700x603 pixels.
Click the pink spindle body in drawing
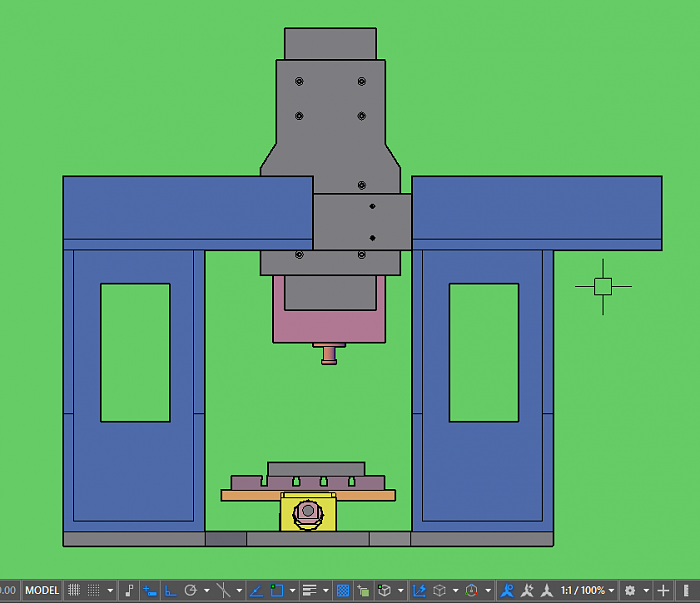(x=328, y=325)
